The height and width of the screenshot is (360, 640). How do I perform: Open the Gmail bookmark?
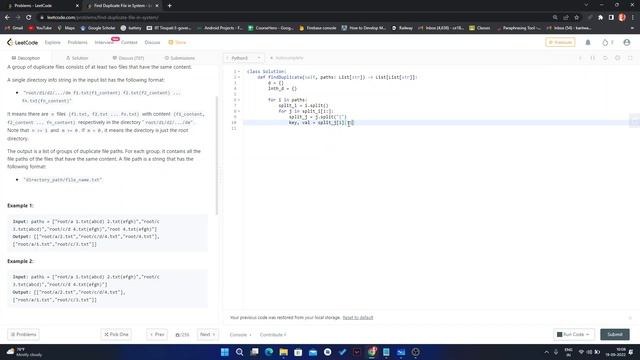click(x=14, y=28)
